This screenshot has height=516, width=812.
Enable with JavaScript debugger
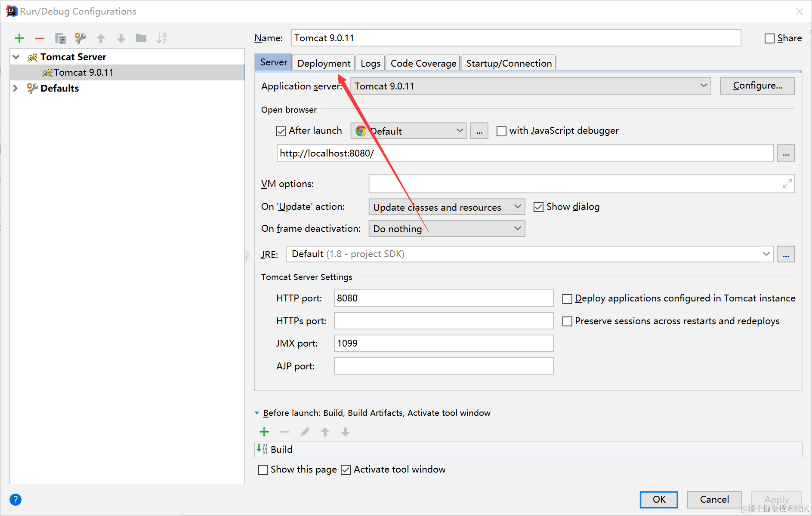(x=501, y=131)
